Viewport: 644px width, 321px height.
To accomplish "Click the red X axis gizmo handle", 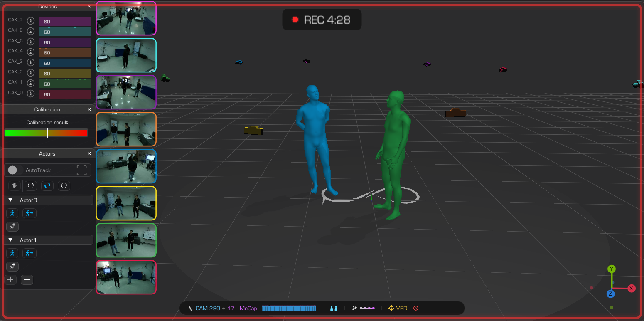I will click(x=632, y=289).
